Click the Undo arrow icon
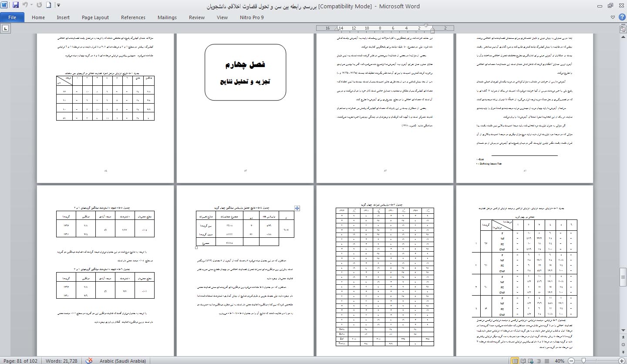The image size is (627, 364). (x=25, y=6)
